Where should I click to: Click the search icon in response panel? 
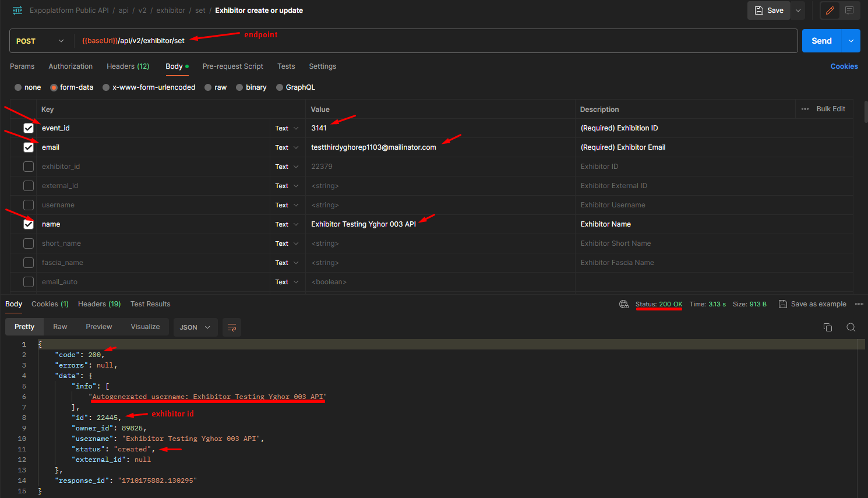pyautogui.click(x=851, y=327)
